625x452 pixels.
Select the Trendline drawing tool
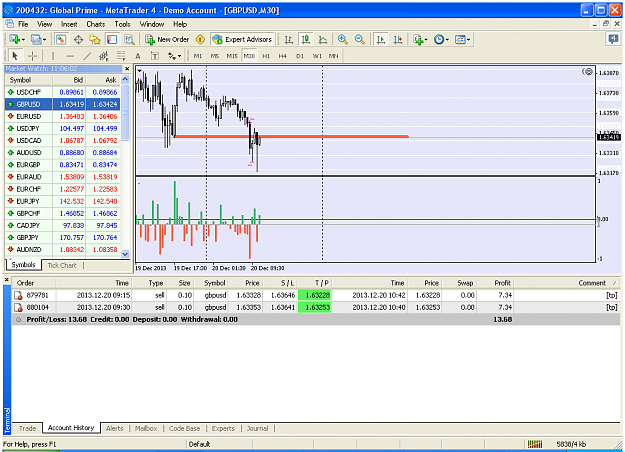tap(87, 56)
